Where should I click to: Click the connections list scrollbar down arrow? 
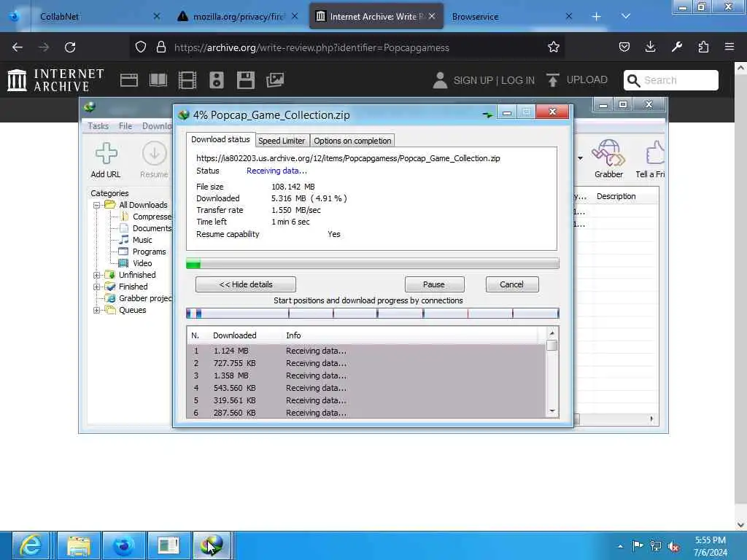(x=551, y=411)
